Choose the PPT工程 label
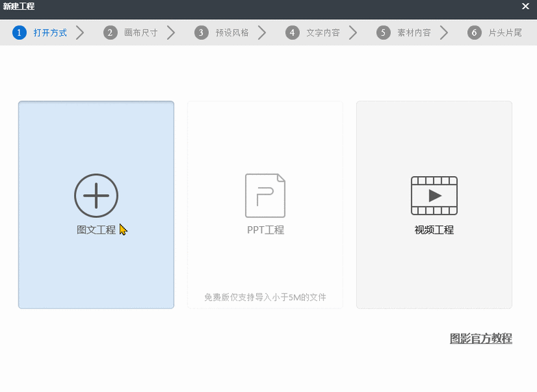 point(265,230)
